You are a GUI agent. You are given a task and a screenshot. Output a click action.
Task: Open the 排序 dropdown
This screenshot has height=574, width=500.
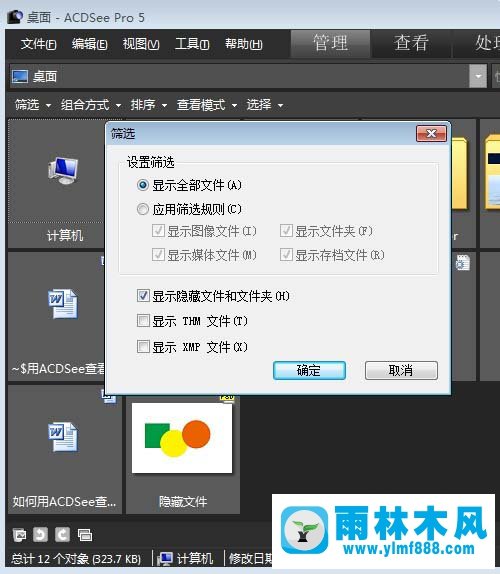tap(149, 105)
